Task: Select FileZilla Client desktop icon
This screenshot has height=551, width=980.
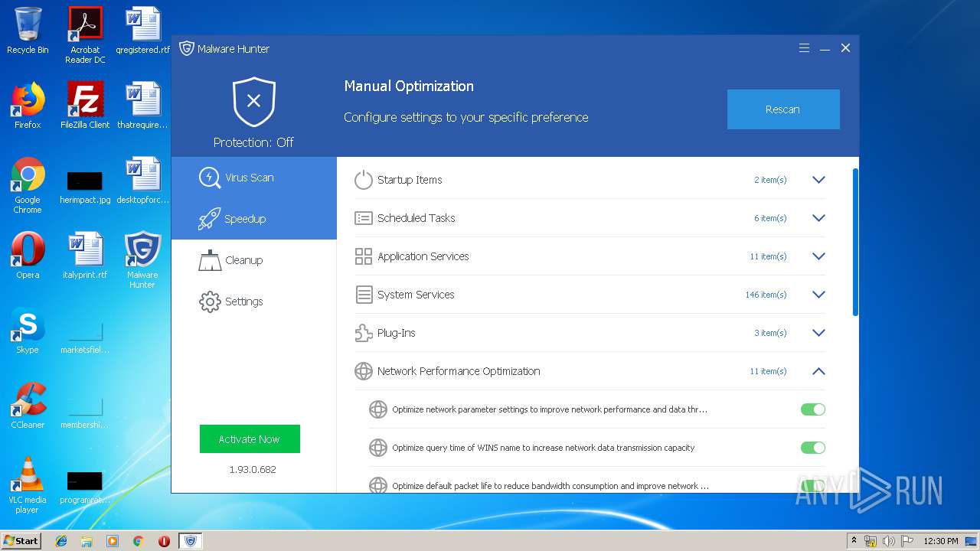Action: click(x=85, y=106)
